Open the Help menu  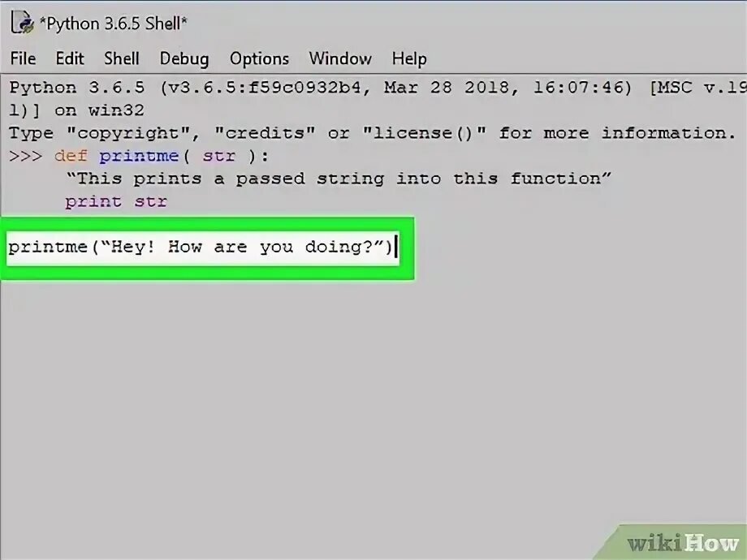(409, 58)
